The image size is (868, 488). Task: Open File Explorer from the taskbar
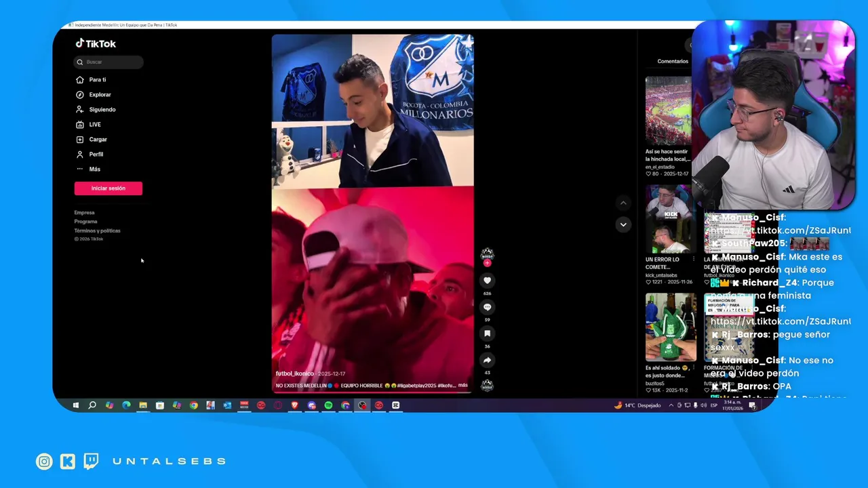coord(143,405)
